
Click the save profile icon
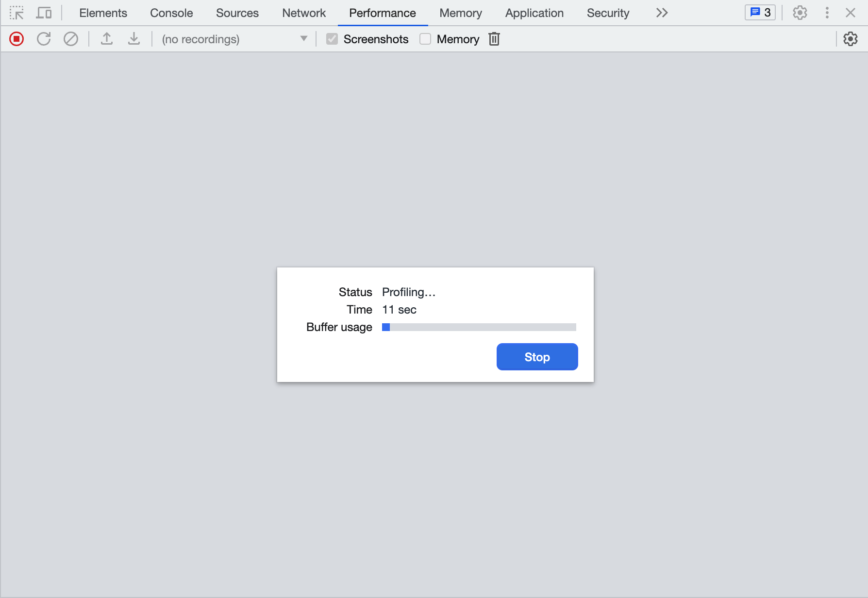point(134,39)
